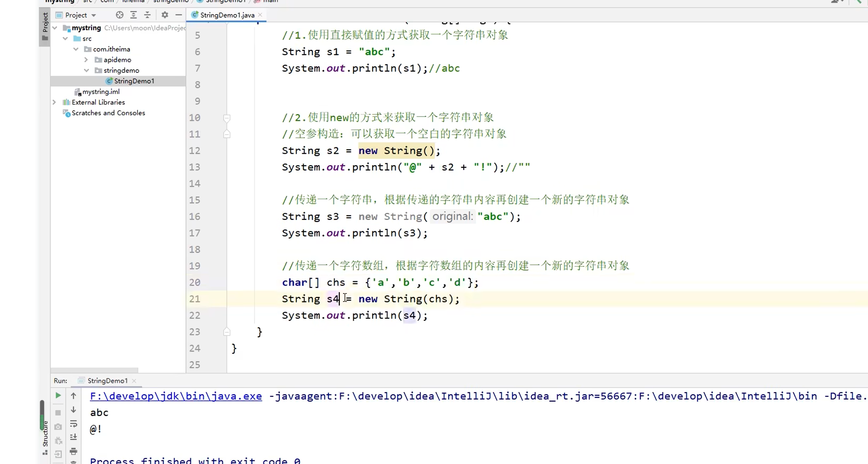The image size is (868, 464).
Task: Print the console output
Action: click(74, 451)
